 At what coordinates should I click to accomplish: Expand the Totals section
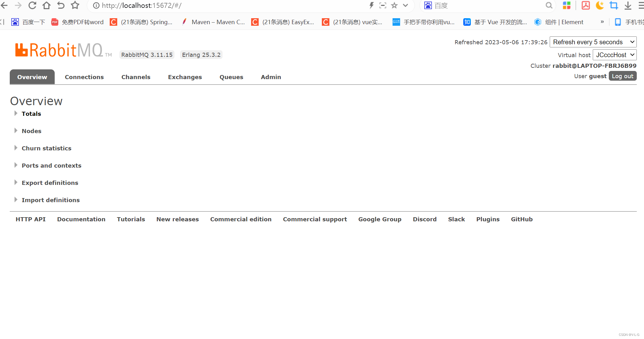[31, 114]
